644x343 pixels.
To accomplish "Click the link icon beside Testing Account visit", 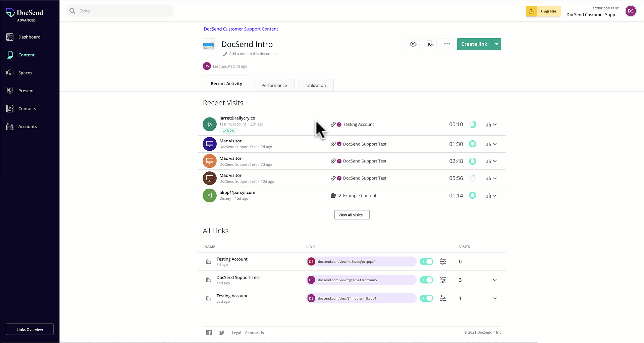I will (x=333, y=124).
